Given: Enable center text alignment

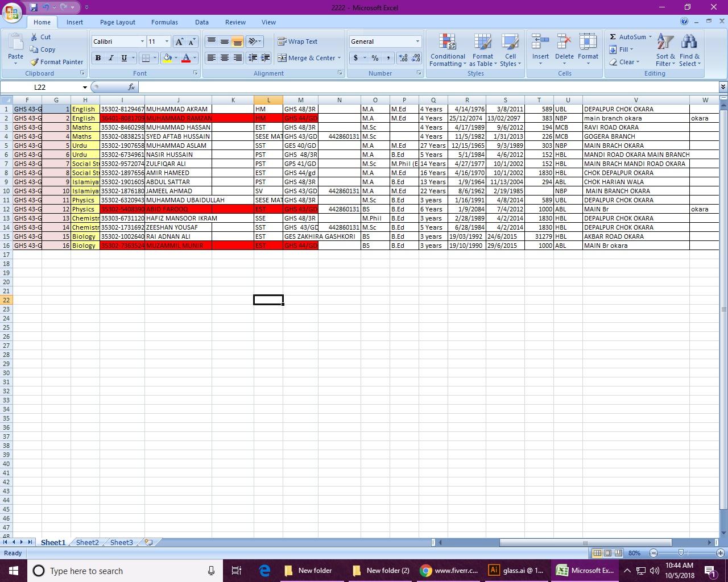Looking at the screenshot, I should (x=224, y=57).
